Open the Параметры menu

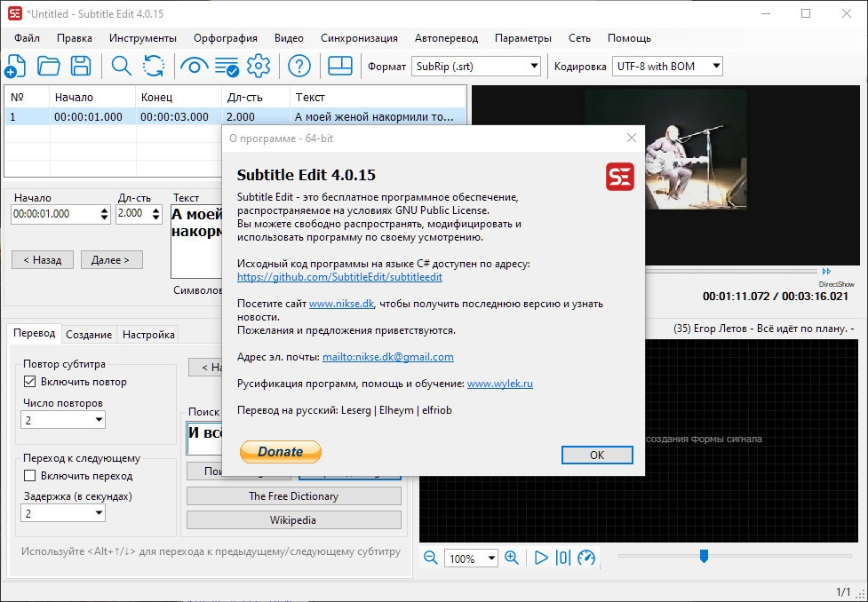[523, 38]
